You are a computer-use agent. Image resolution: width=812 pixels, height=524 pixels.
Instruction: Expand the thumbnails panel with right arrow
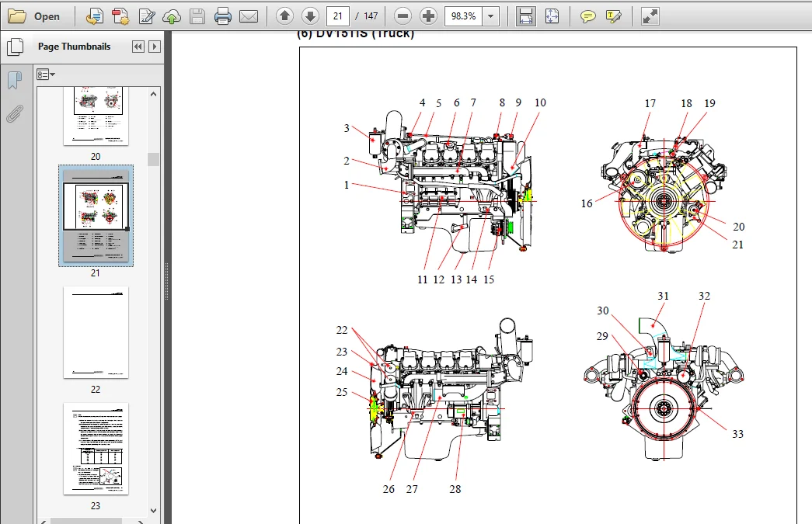pos(155,47)
